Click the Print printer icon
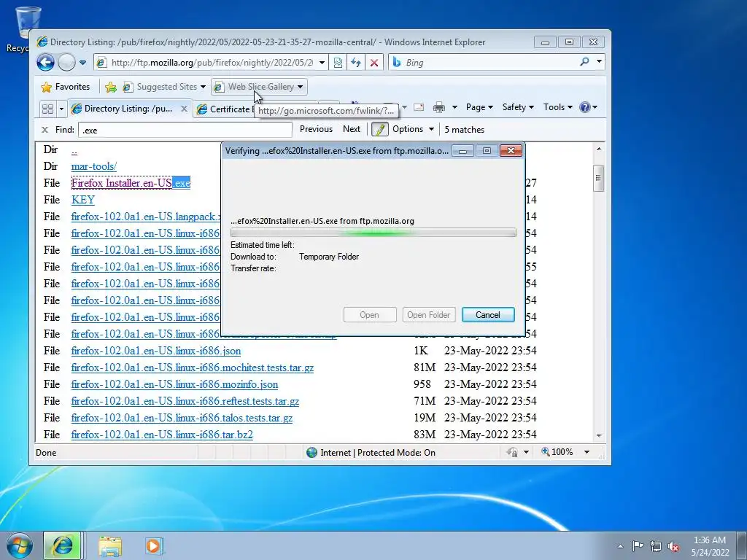Image resolution: width=747 pixels, height=560 pixels. click(x=438, y=107)
